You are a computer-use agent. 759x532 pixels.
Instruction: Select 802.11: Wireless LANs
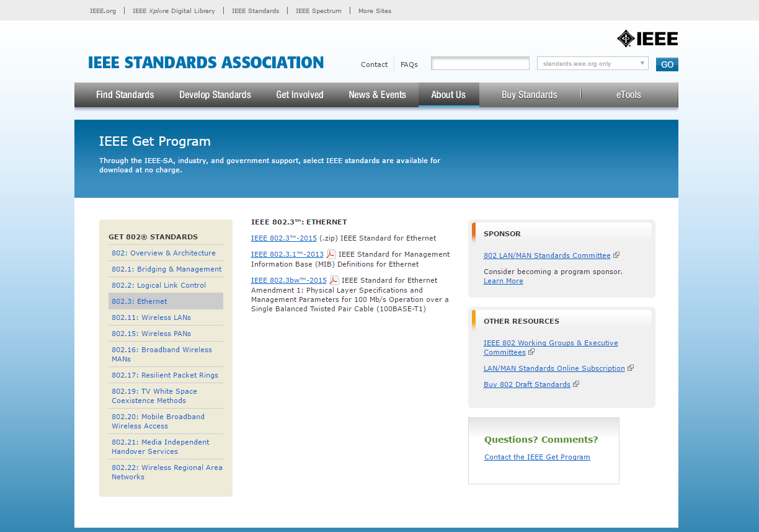[151, 317]
